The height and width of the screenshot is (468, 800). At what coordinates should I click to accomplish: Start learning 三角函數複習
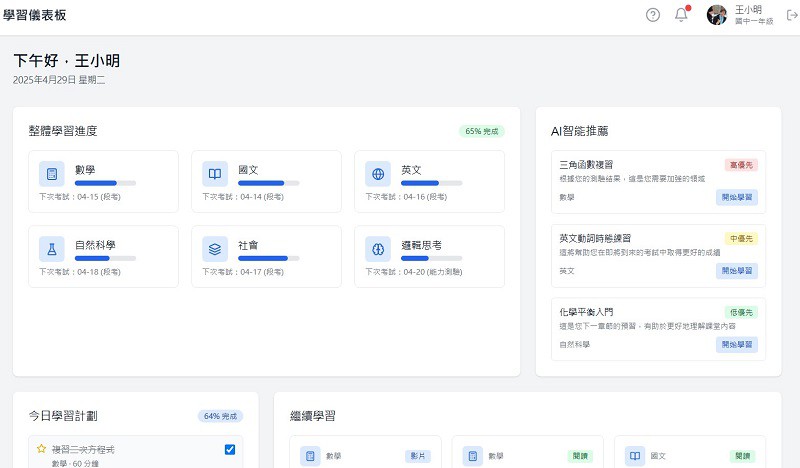[x=736, y=197]
